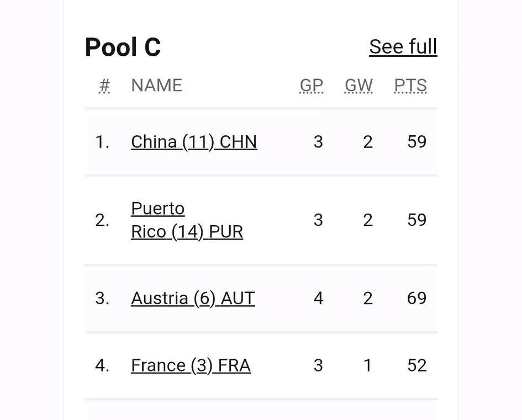Click the PTS column header abbreviation
Viewport: 522px width, 420px height.
(410, 86)
